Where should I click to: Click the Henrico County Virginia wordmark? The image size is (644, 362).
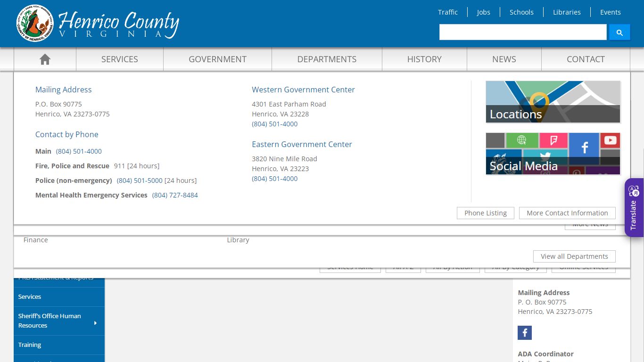click(118, 25)
